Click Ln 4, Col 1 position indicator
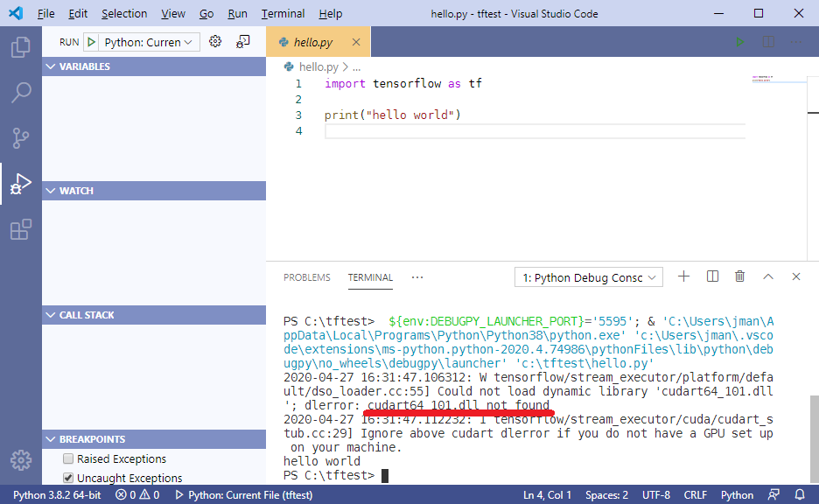 click(x=548, y=494)
